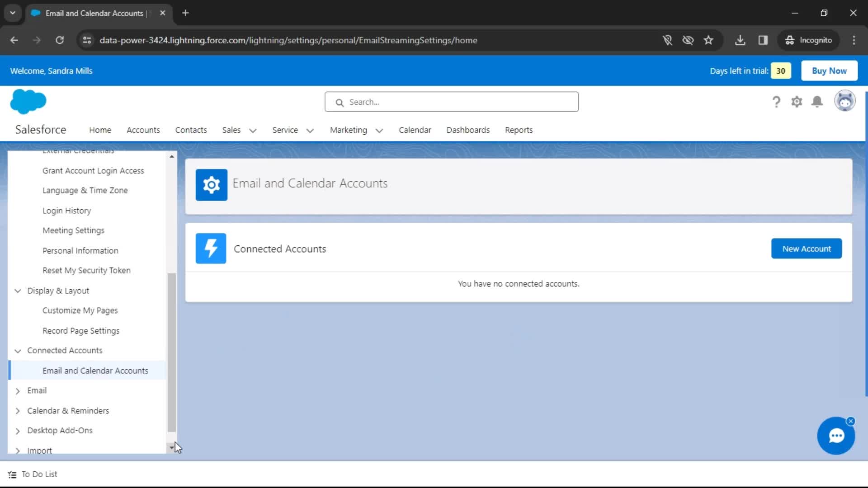Bookmark the page with the star icon
This screenshot has width=868, height=488.
(x=708, y=40)
